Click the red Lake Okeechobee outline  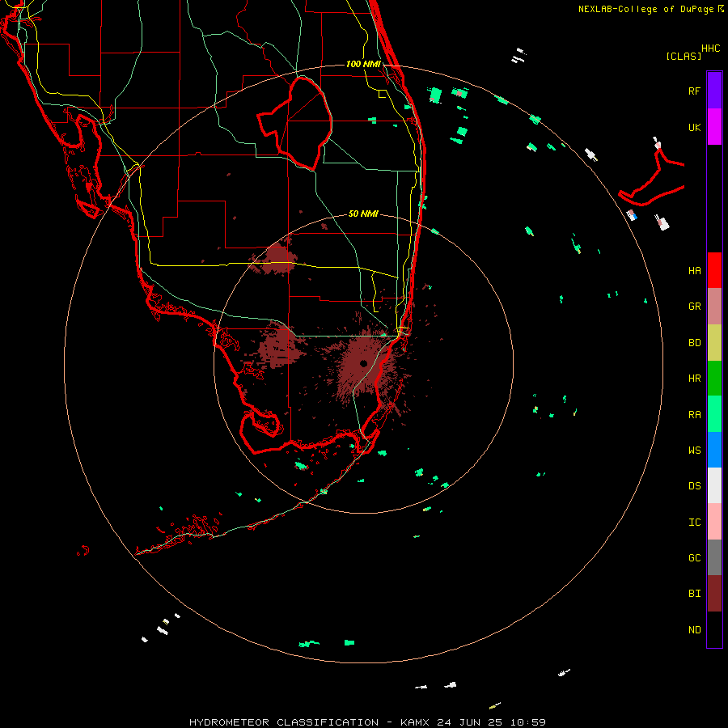point(294,124)
